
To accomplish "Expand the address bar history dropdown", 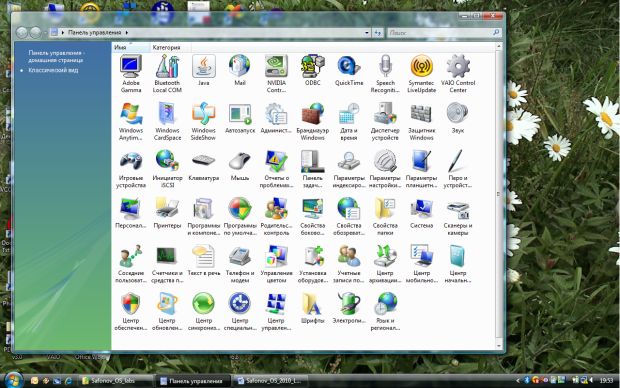I will [367, 33].
